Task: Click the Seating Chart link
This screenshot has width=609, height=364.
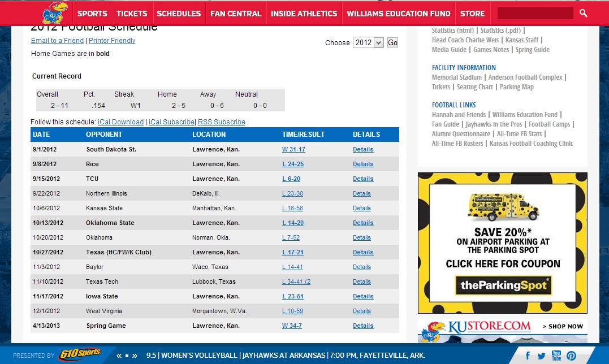Action: point(474,87)
